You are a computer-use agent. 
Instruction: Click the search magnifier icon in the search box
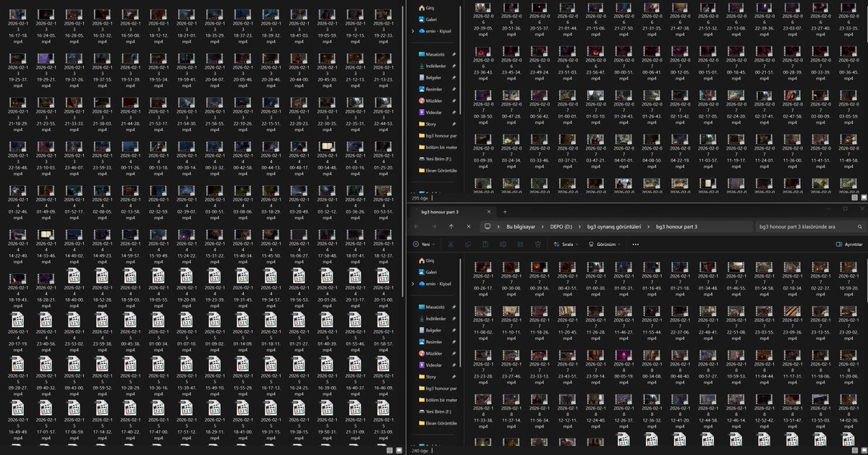pyautogui.click(x=859, y=226)
